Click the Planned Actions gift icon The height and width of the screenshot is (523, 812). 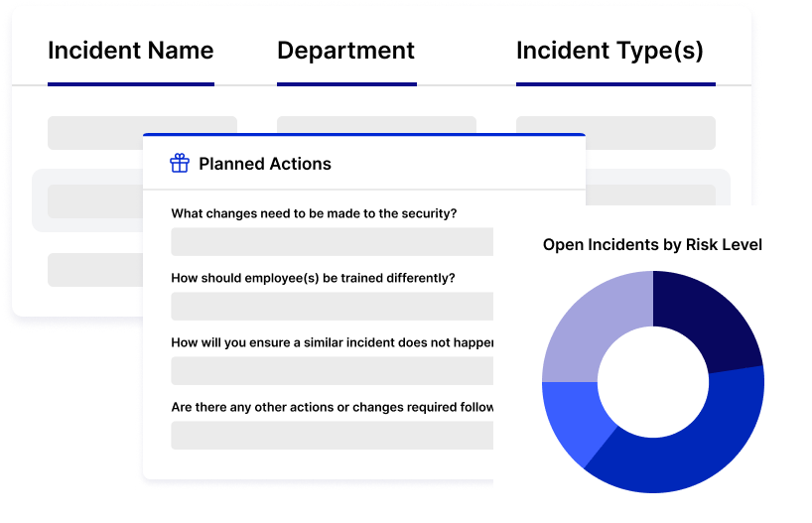pos(180,163)
